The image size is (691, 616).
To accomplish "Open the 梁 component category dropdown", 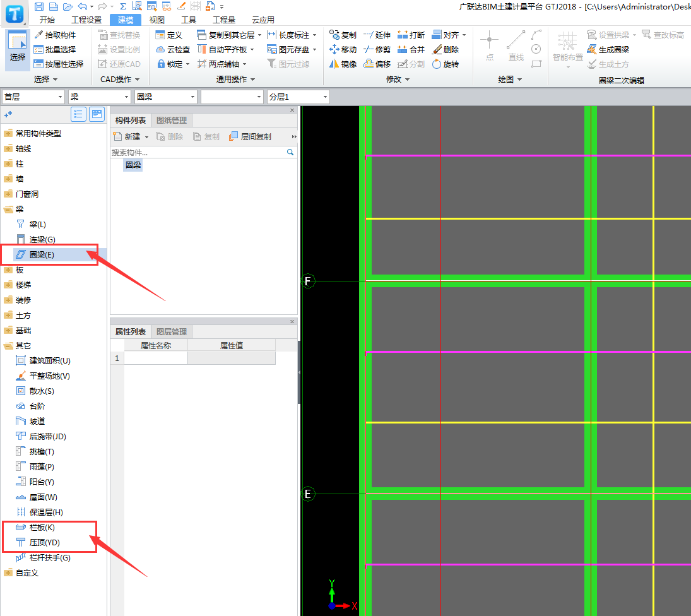I will coord(100,97).
